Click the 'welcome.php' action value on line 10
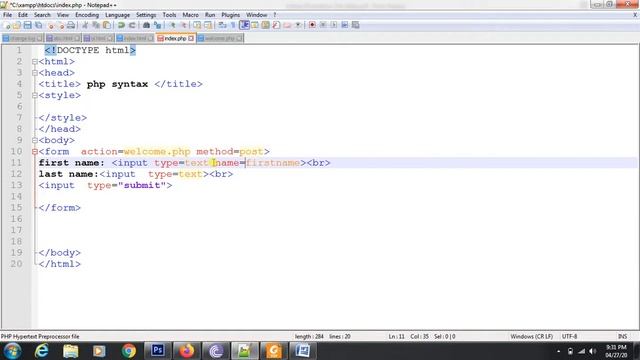 157,151
